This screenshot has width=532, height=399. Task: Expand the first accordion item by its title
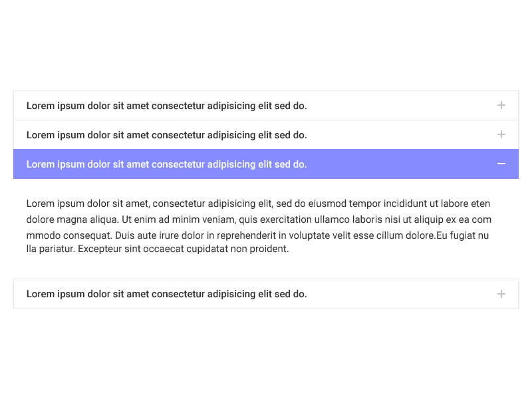pyautogui.click(x=166, y=106)
